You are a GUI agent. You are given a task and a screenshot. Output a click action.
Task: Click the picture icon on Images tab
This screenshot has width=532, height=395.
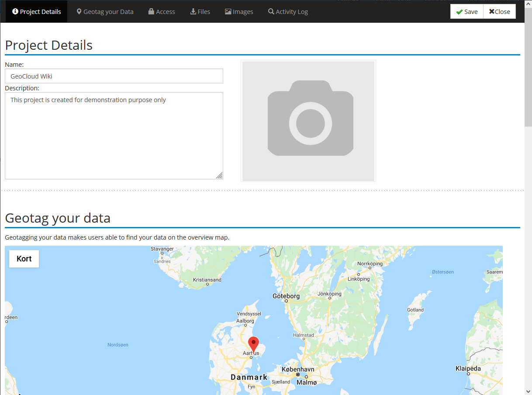click(228, 12)
